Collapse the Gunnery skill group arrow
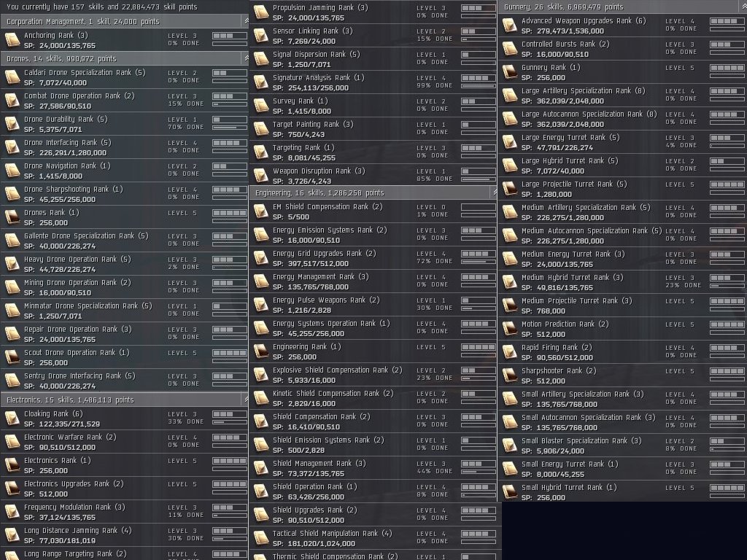 pos(743,7)
